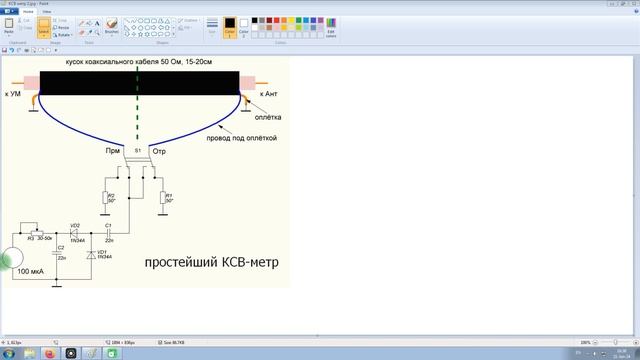This screenshot has height=360, width=640.
Task: Choose the yellow color swatch
Action: (x=291, y=20)
